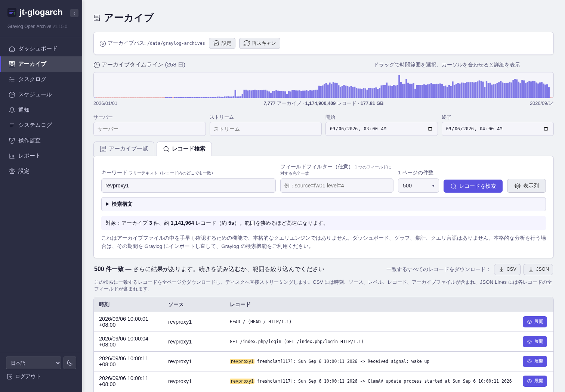Click timeline start date 2026/01/01

click(105, 103)
